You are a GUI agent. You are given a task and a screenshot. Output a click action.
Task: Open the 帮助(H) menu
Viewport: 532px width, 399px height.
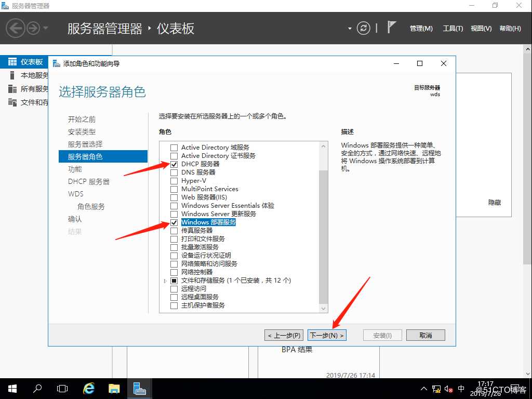pos(510,29)
